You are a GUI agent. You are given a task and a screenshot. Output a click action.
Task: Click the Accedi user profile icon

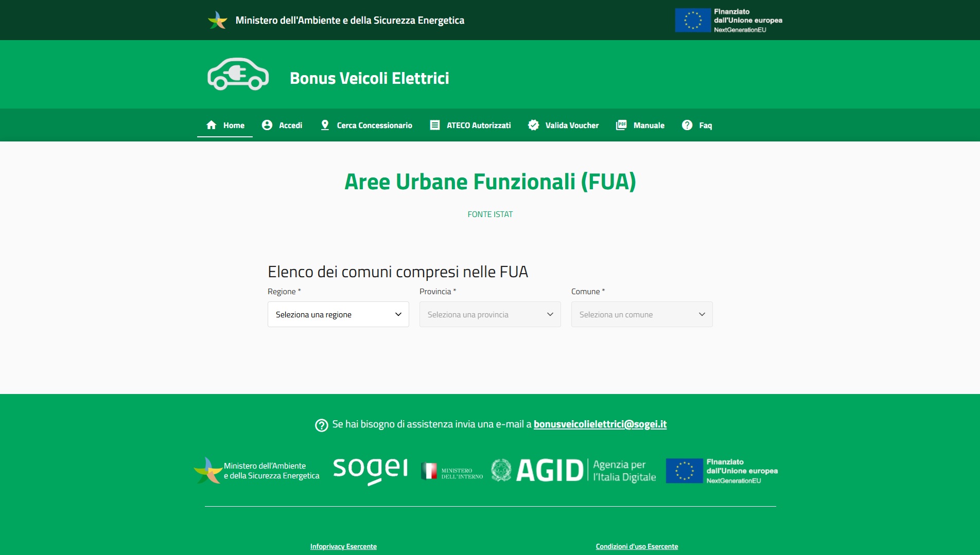click(x=267, y=125)
